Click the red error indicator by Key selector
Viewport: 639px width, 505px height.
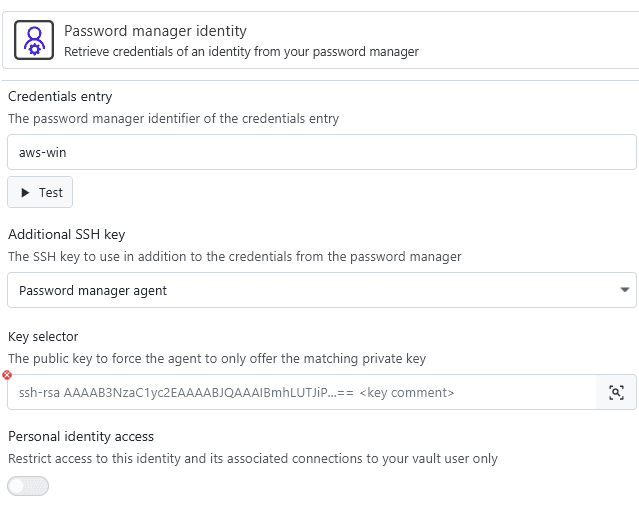coord(7,375)
